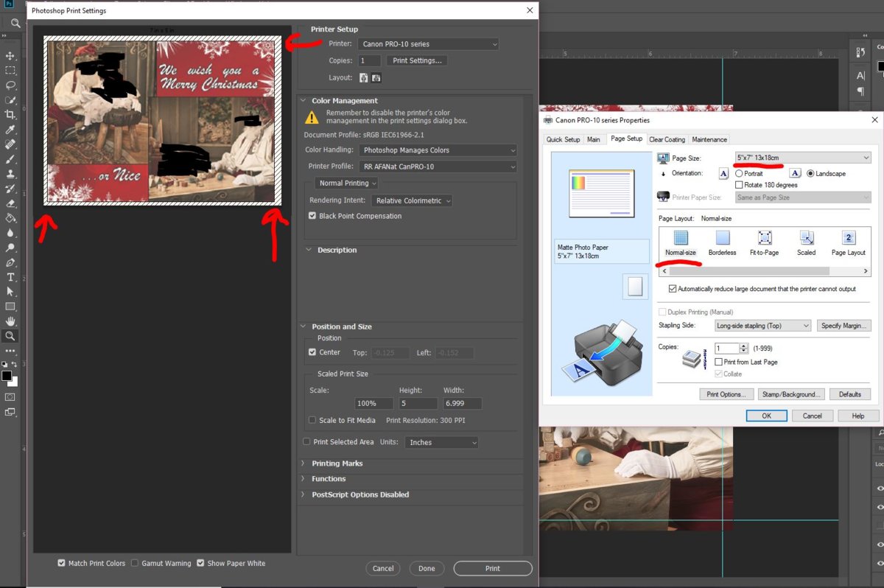Screen dimensions: 884x588
Task: Select the Portrait orientation radio button
Action: [739, 174]
